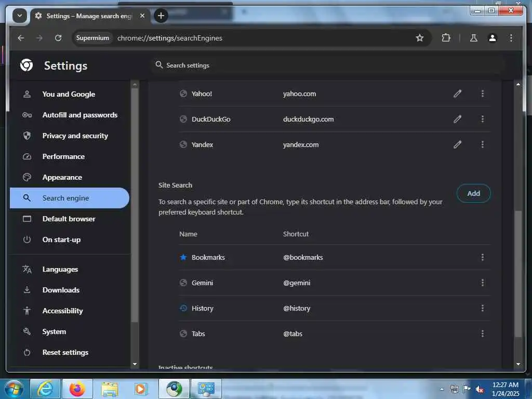The height and width of the screenshot is (399, 532).
Task: Click the duckduckgo.com shortcut text
Action: 309,119
